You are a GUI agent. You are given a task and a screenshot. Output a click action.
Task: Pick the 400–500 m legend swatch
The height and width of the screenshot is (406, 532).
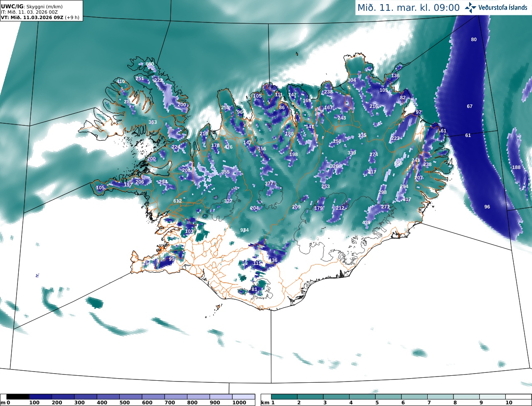(108, 397)
